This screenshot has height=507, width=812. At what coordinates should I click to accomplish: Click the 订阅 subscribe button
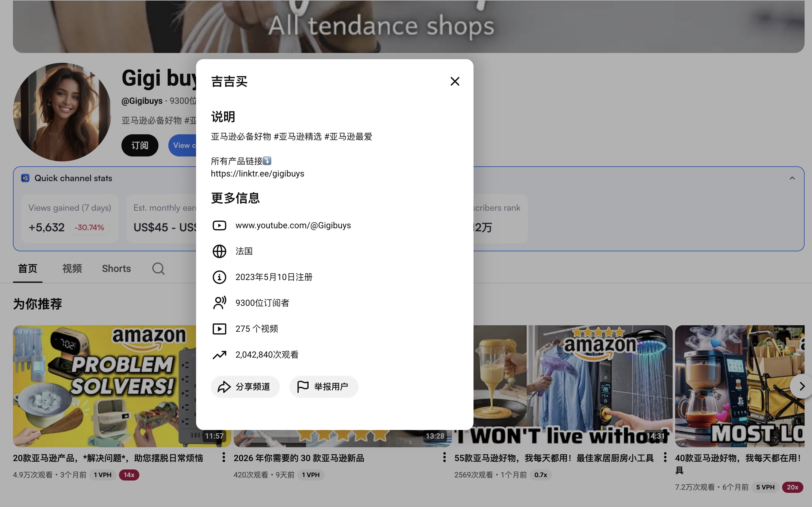[140, 145]
